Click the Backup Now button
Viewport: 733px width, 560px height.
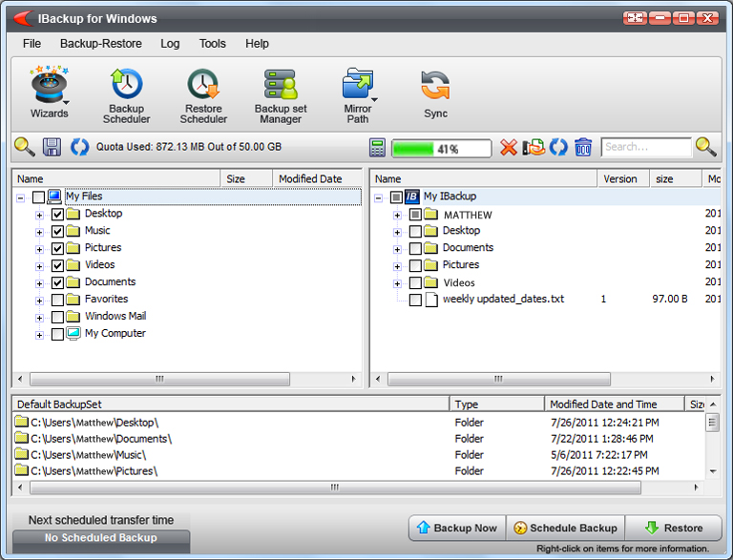(x=457, y=528)
